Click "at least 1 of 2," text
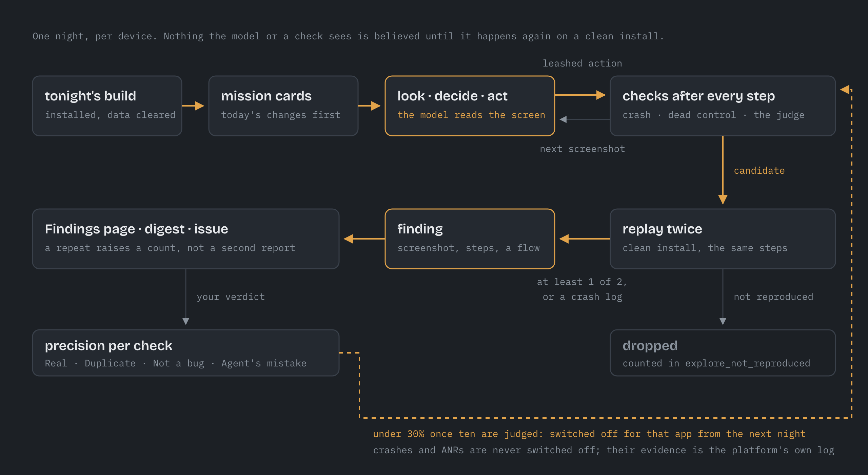 583,282
